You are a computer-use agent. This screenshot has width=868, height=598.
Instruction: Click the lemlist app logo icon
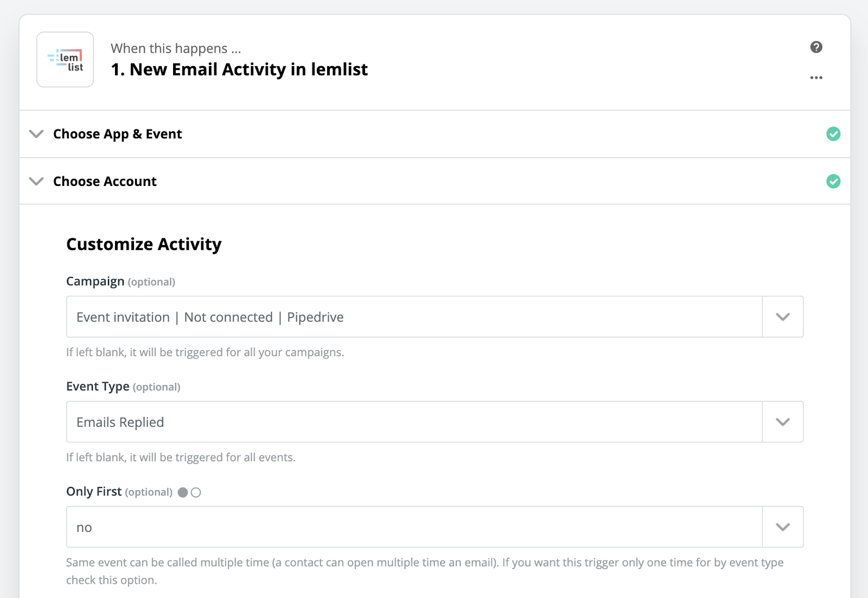tap(65, 60)
